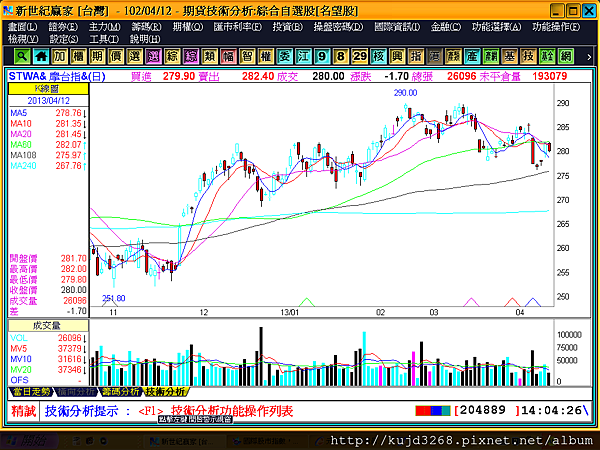Click the yellow 8 toolbar icon
Image resolution: width=600 pixels, height=450 pixels.
(x=341, y=57)
